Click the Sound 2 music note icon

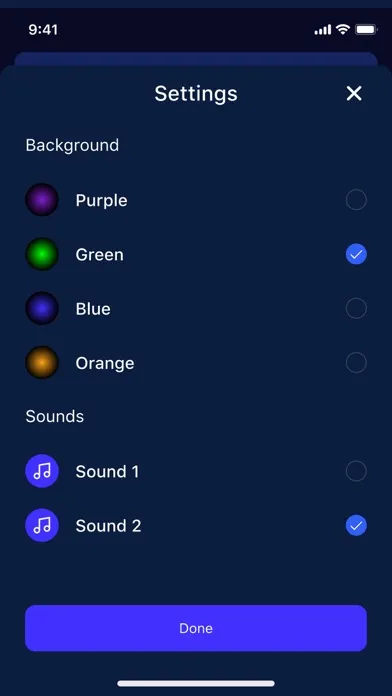click(x=42, y=525)
